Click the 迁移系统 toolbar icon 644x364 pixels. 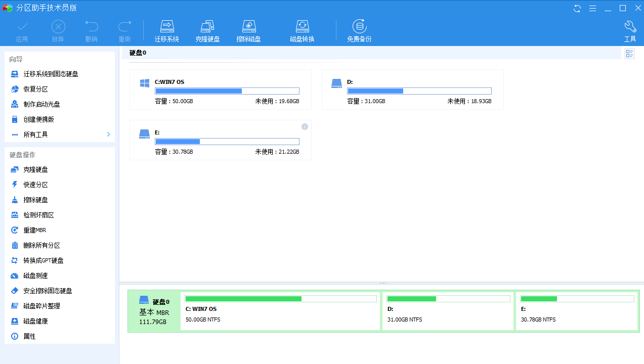coord(167,27)
